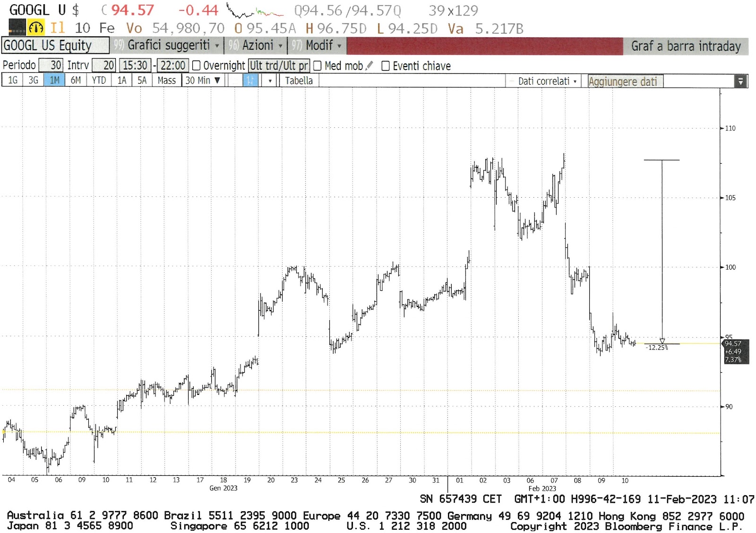Select the 5A range tab
This screenshot has height=533, width=756.
[142, 80]
